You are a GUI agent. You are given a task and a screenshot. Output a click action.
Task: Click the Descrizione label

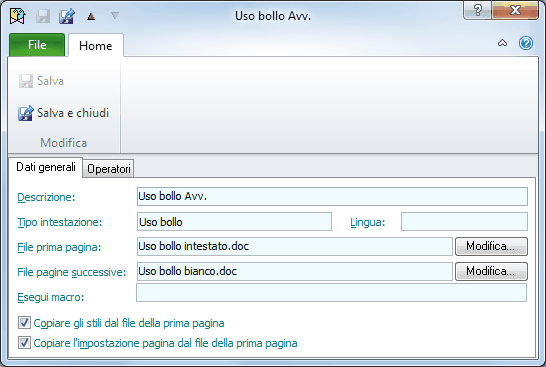tap(46, 197)
